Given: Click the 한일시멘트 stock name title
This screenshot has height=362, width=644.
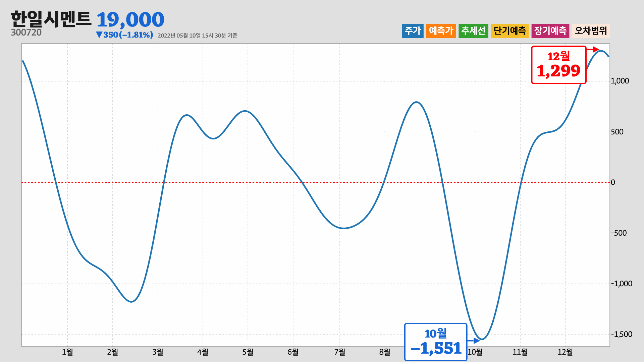Looking at the screenshot, I should point(51,19).
